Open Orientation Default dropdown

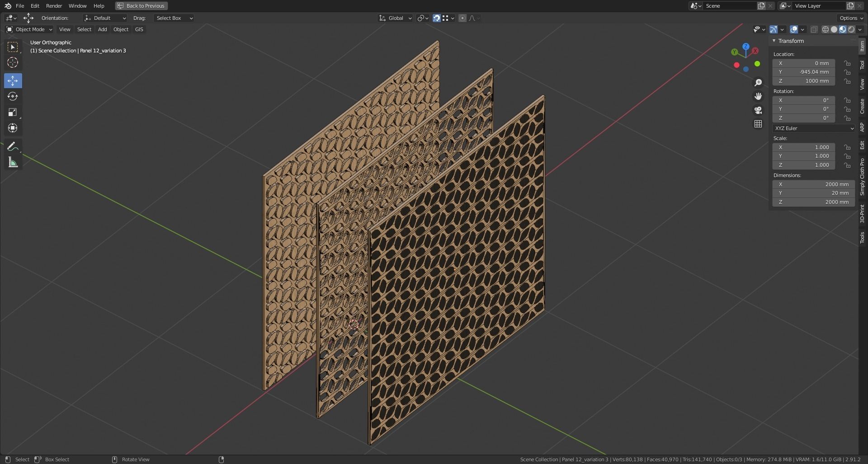click(x=105, y=18)
